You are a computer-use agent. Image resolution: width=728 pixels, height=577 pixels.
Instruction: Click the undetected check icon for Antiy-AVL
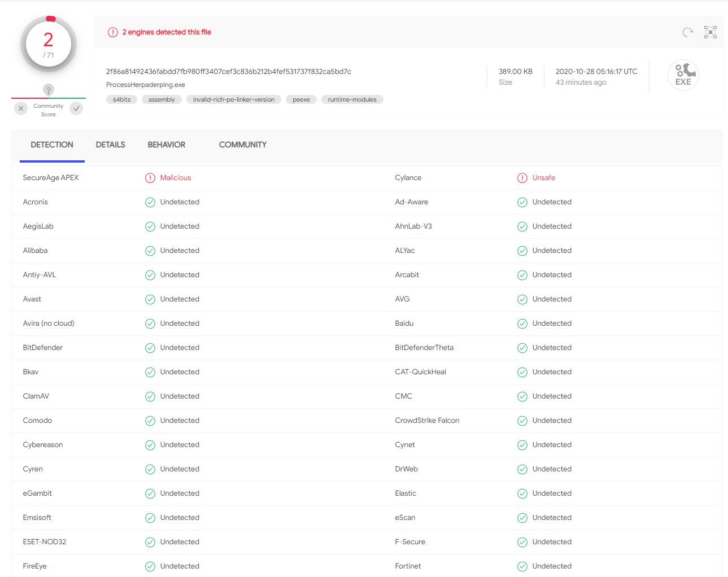tap(150, 275)
